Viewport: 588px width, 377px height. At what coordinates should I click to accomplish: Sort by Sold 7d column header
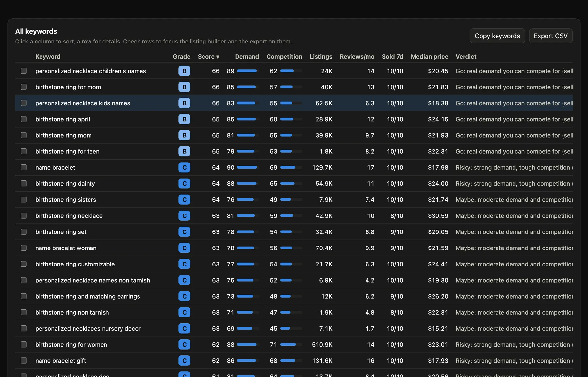point(392,57)
